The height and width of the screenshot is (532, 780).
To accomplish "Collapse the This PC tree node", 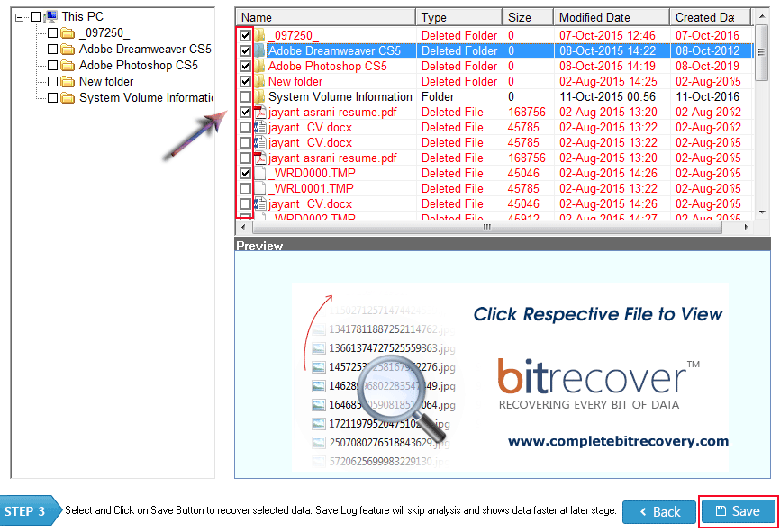I will 20,17.
